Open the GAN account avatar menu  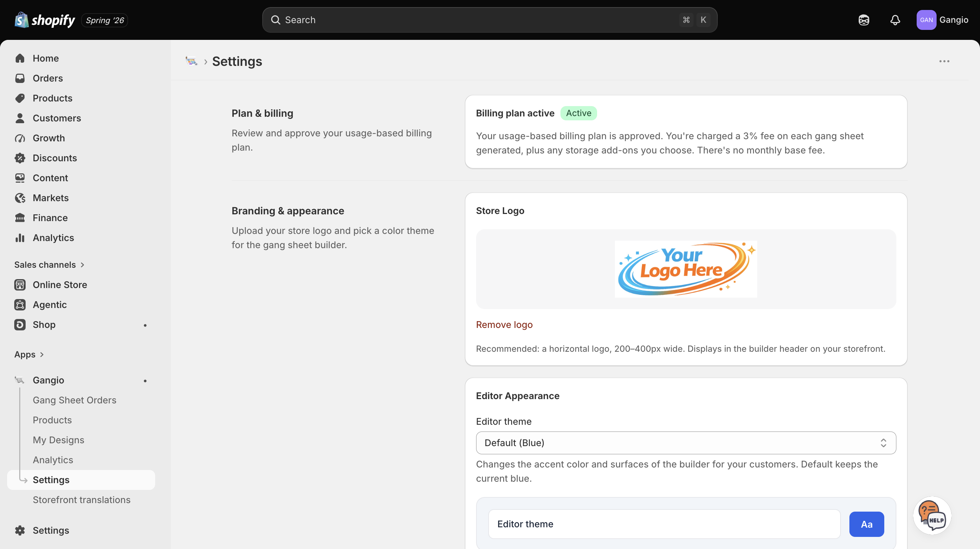926,20
